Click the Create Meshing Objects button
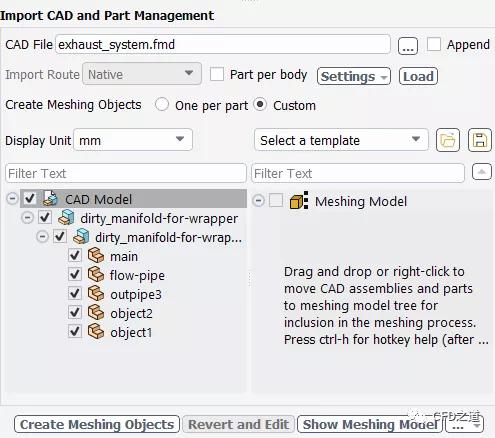495x438 pixels. (97, 424)
